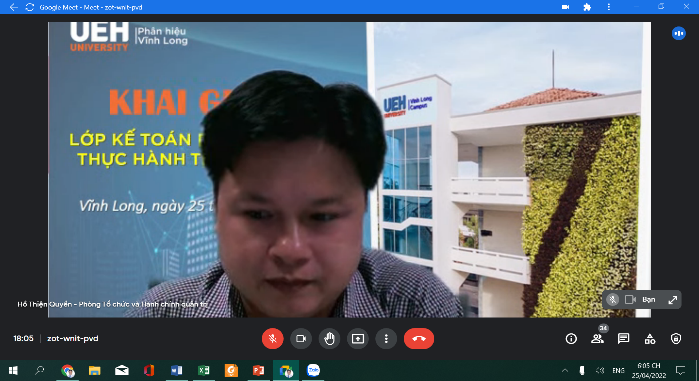The width and height of the screenshot is (699, 381).
Task: Click the extensions puzzle icon in title bar
Action: click(x=587, y=7)
